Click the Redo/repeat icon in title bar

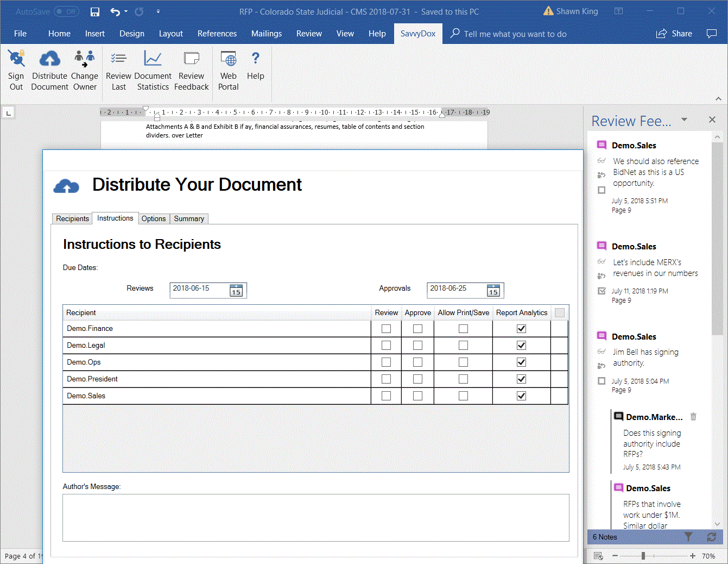pos(139,11)
